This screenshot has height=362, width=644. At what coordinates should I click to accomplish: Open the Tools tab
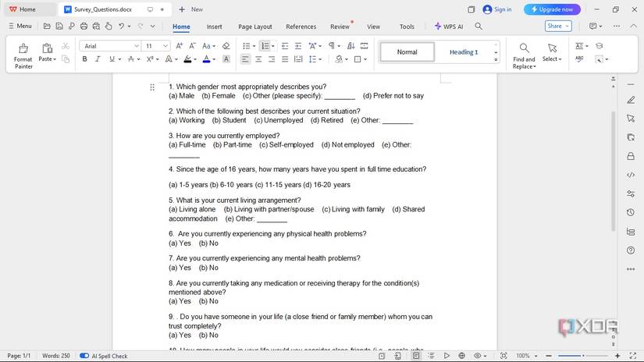point(407,27)
